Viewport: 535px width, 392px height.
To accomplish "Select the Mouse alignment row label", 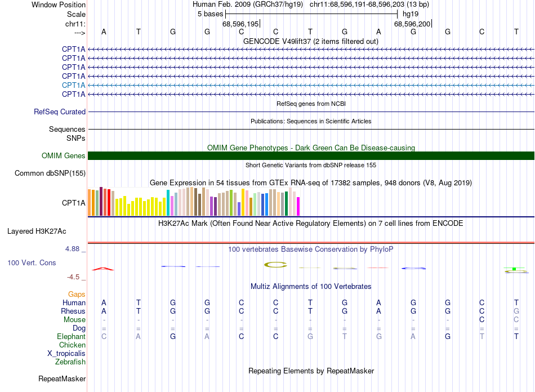I will [74, 320].
